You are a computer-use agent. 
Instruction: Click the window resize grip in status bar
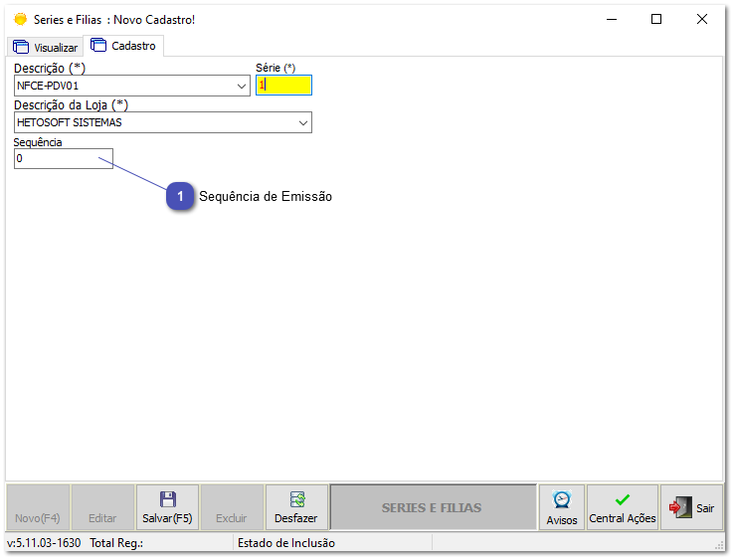click(x=719, y=545)
